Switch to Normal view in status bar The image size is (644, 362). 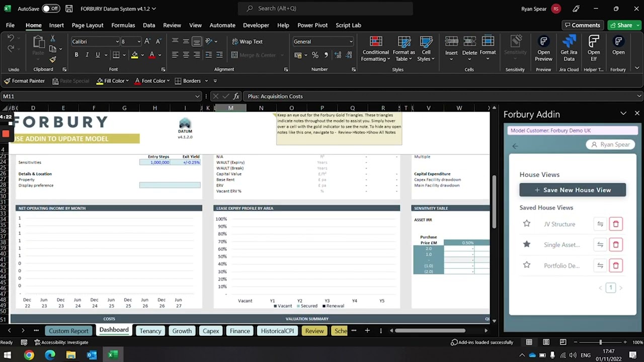[x=529, y=342]
